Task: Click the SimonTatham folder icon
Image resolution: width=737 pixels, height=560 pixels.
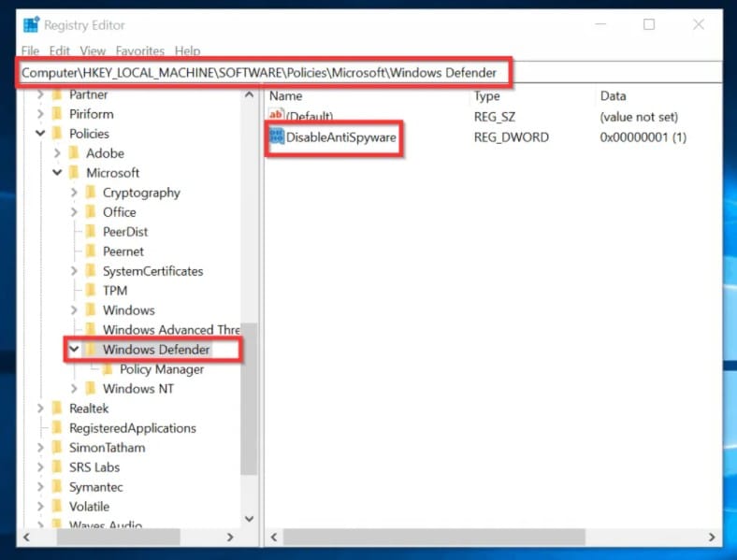Action: tap(57, 448)
